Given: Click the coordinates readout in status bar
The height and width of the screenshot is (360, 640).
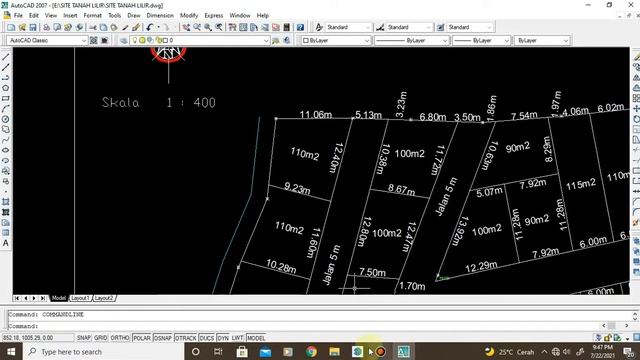Looking at the screenshot, I should point(38,338).
